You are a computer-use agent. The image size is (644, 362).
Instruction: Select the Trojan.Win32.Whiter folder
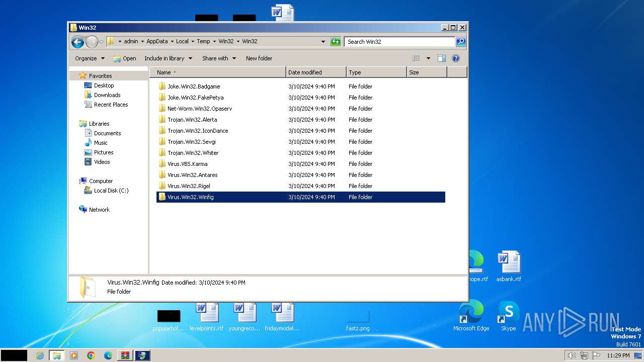coord(300,153)
